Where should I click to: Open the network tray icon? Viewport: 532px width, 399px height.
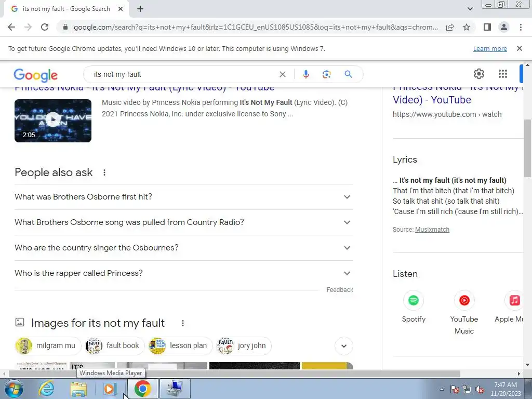[467, 390]
